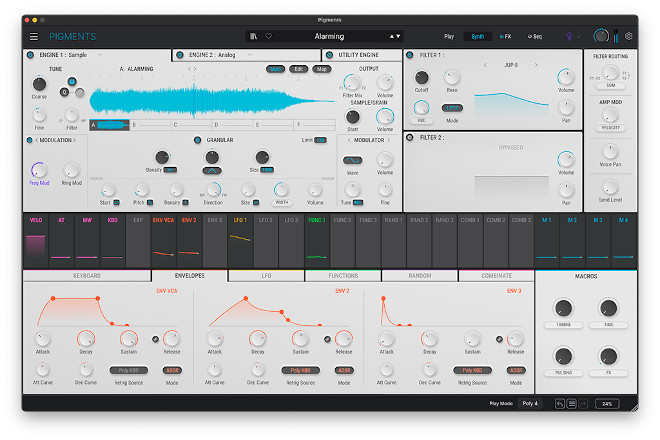
Task: Select sample slot A thumbnail
Action: tap(109, 125)
